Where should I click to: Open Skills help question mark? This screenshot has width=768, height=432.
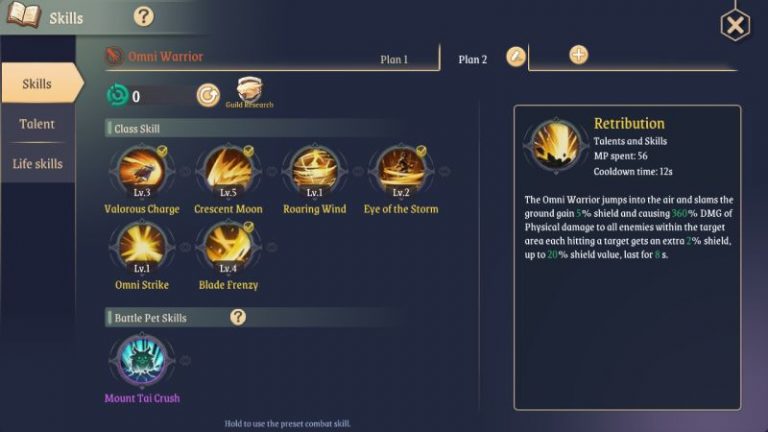[x=144, y=17]
